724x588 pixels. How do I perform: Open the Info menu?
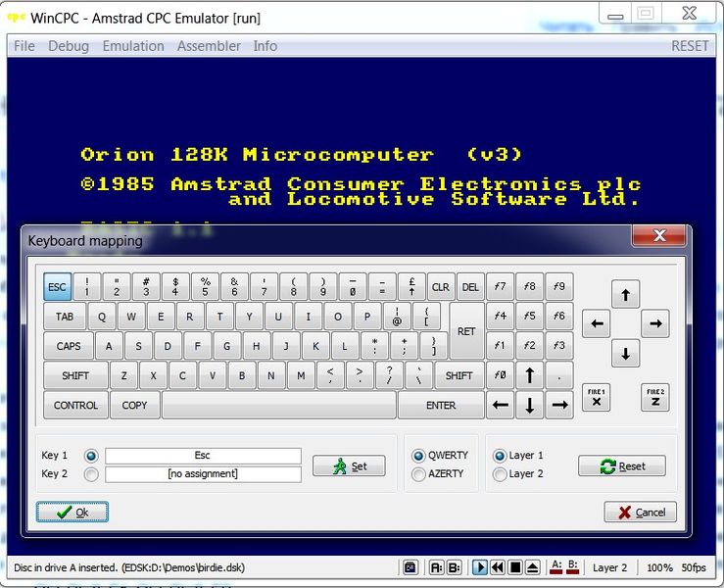[265, 46]
